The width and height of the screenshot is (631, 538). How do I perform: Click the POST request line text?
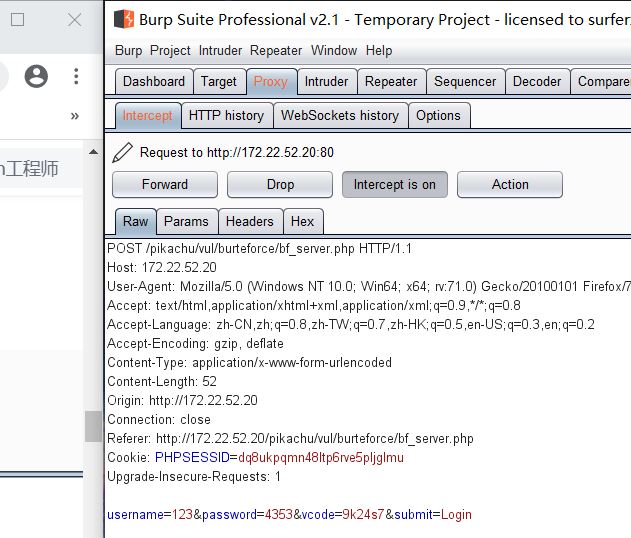tap(260, 249)
